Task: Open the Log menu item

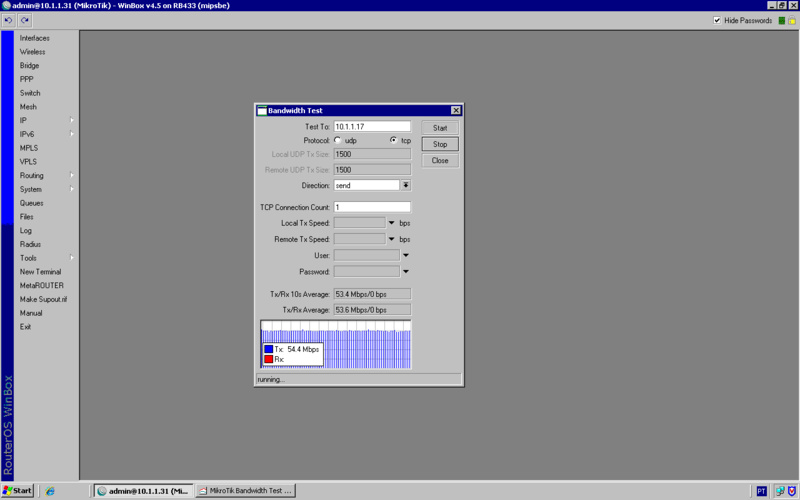Action: point(26,231)
